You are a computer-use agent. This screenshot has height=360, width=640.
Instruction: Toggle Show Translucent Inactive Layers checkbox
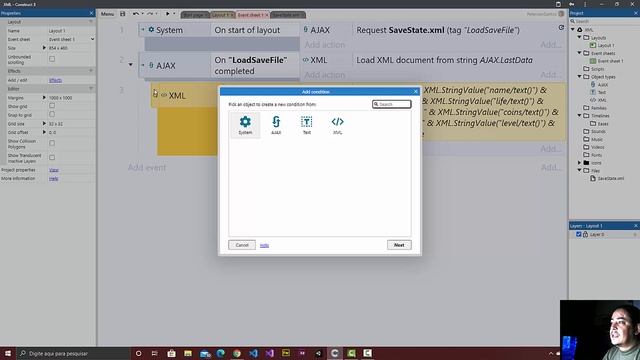(52, 158)
